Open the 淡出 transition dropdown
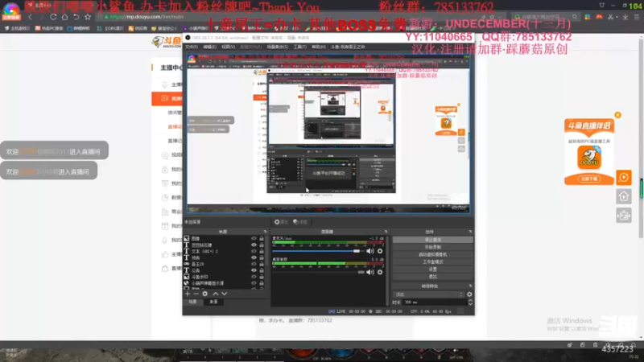The image size is (644, 362). 429,294
